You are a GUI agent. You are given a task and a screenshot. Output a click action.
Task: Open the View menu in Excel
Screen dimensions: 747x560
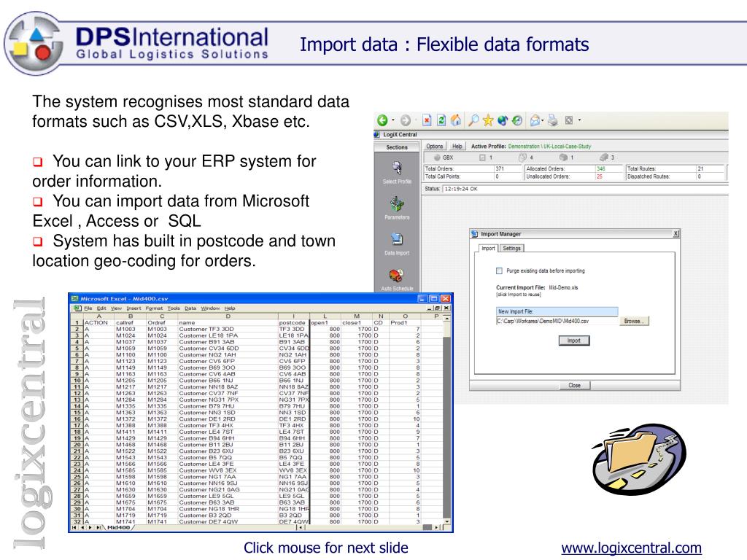[x=116, y=308]
